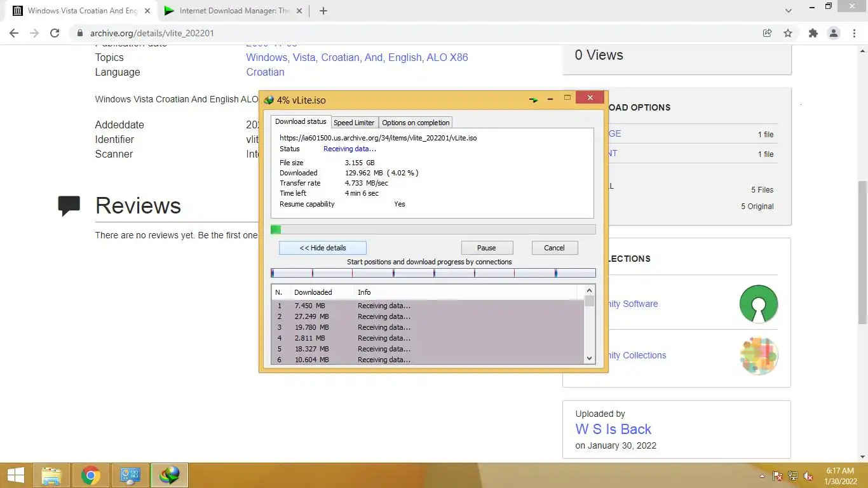Screen dimensions: 868x488
Task: Share this page icon in address bar
Action: click(x=768, y=33)
